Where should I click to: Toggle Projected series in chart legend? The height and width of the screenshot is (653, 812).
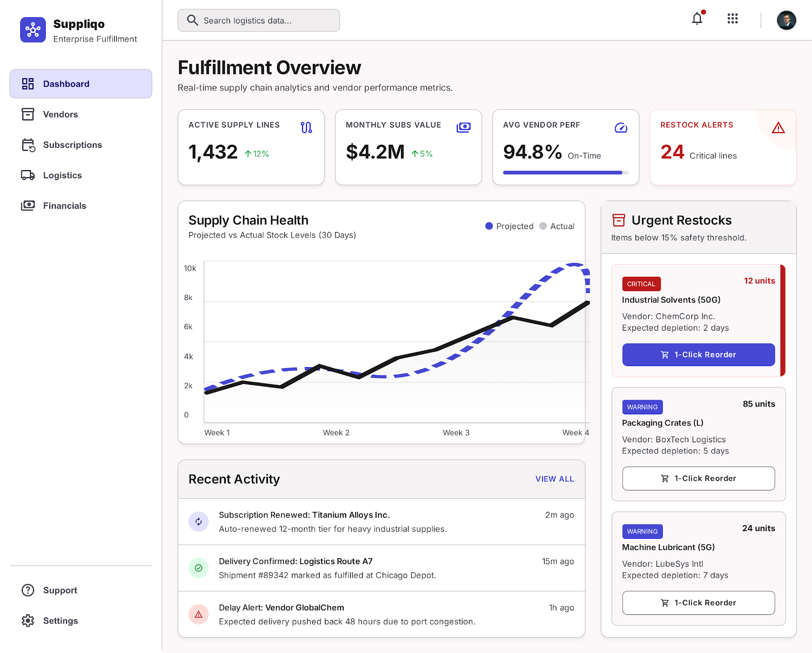[x=510, y=226]
